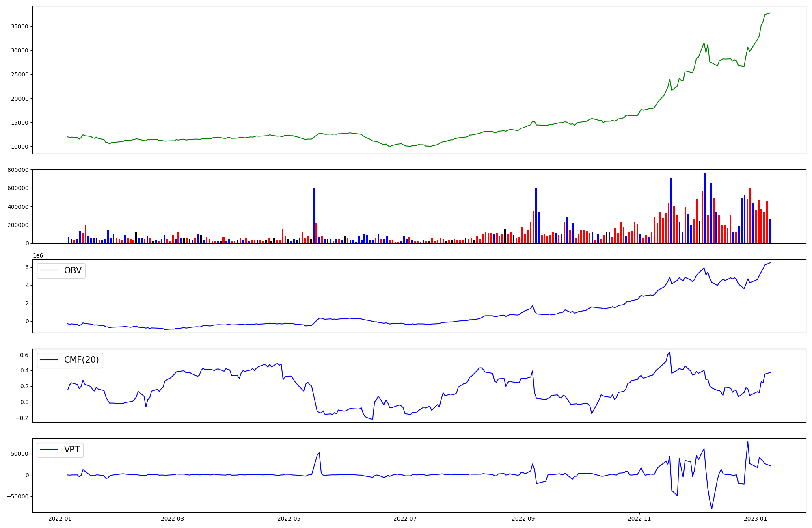Click the 2022-05 x-axis date label
The image size is (812, 528).
tap(289, 519)
